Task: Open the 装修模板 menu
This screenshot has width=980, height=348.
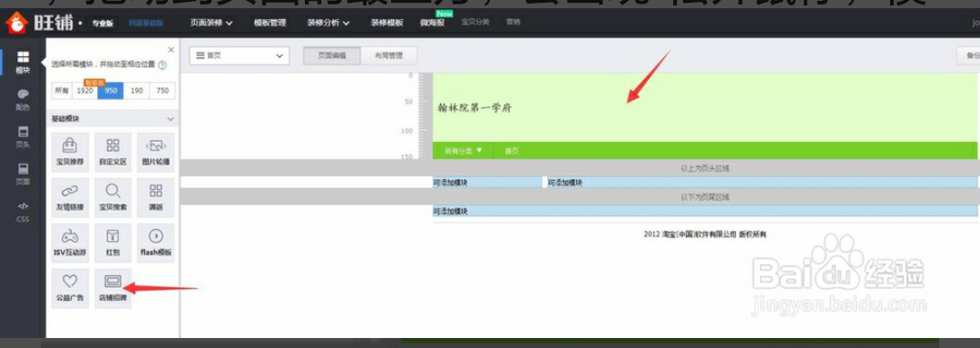Action: pyautogui.click(x=387, y=23)
